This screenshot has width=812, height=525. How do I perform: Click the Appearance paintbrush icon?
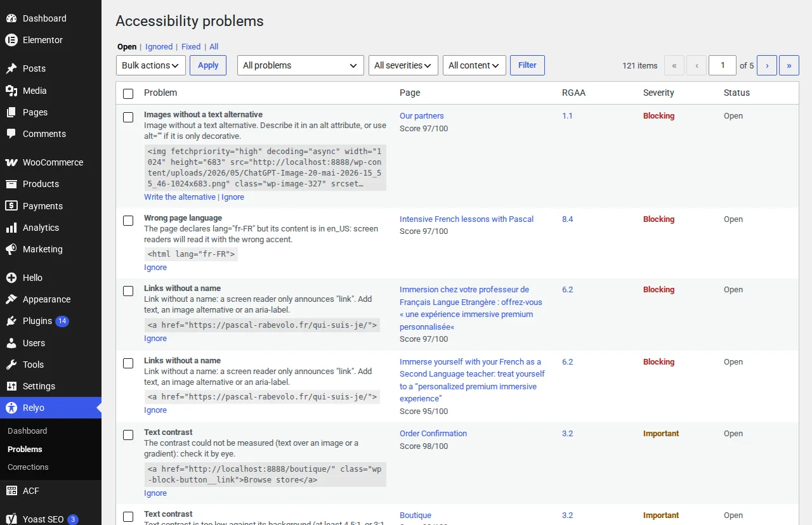click(11, 299)
